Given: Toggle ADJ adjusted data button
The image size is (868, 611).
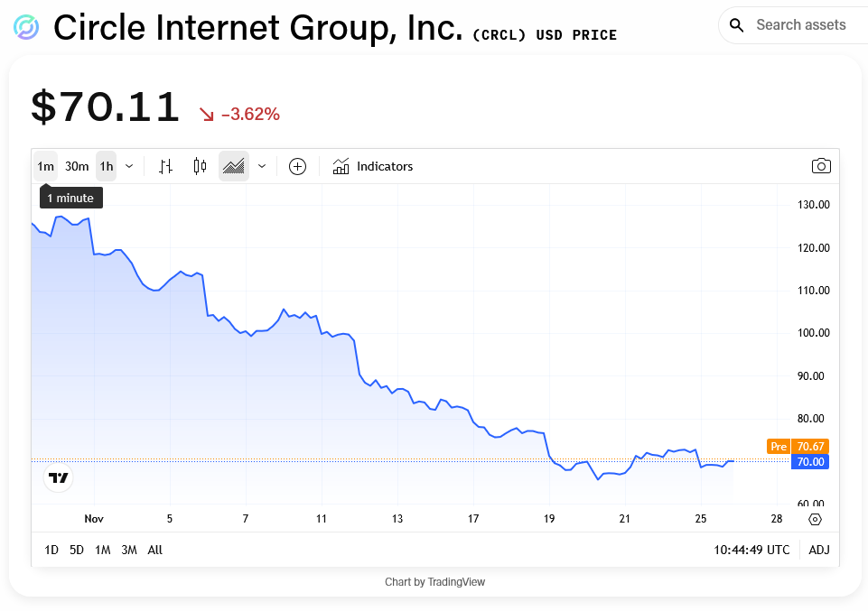Looking at the screenshot, I should (818, 550).
